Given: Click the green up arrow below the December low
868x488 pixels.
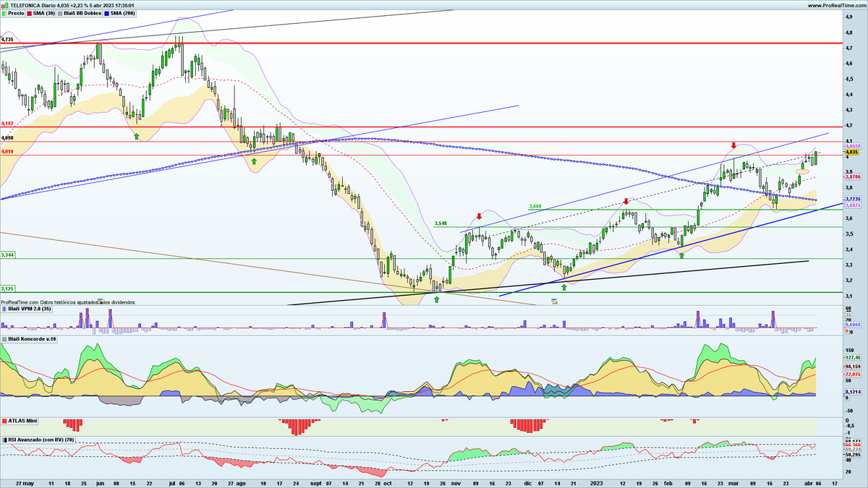Looking at the screenshot, I should pyautogui.click(x=564, y=287).
